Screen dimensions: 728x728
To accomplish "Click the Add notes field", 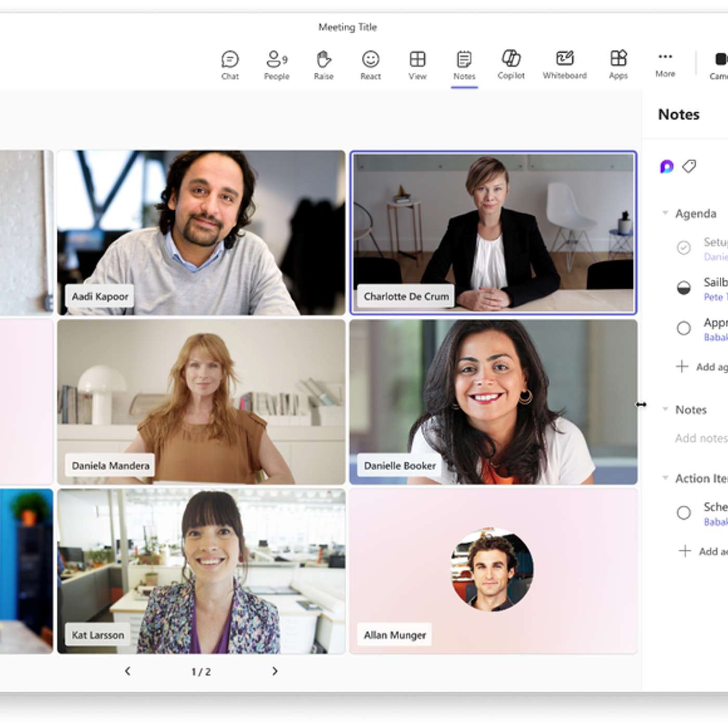I will pos(701,438).
